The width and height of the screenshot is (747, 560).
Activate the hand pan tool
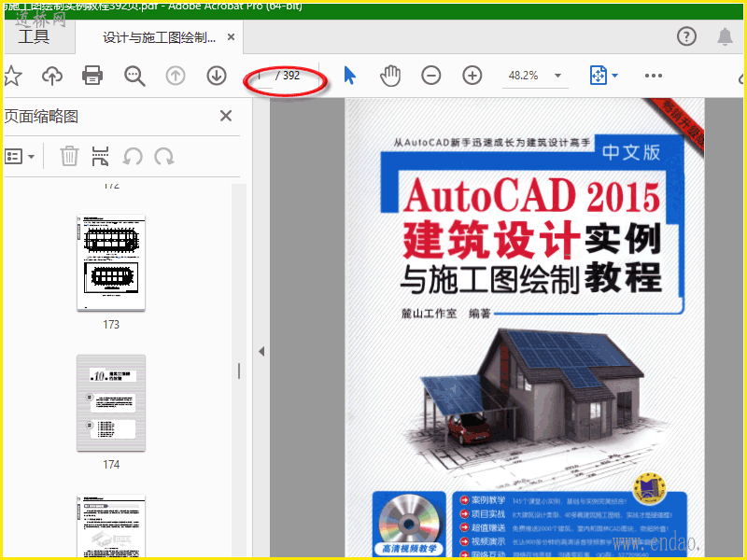[x=390, y=76]
